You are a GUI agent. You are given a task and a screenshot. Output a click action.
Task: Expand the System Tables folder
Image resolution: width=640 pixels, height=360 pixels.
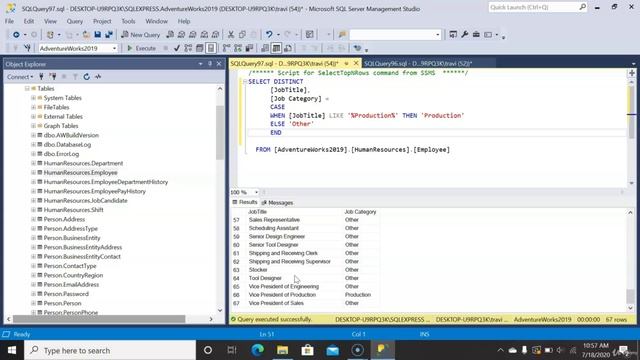(x=33, y=98)
